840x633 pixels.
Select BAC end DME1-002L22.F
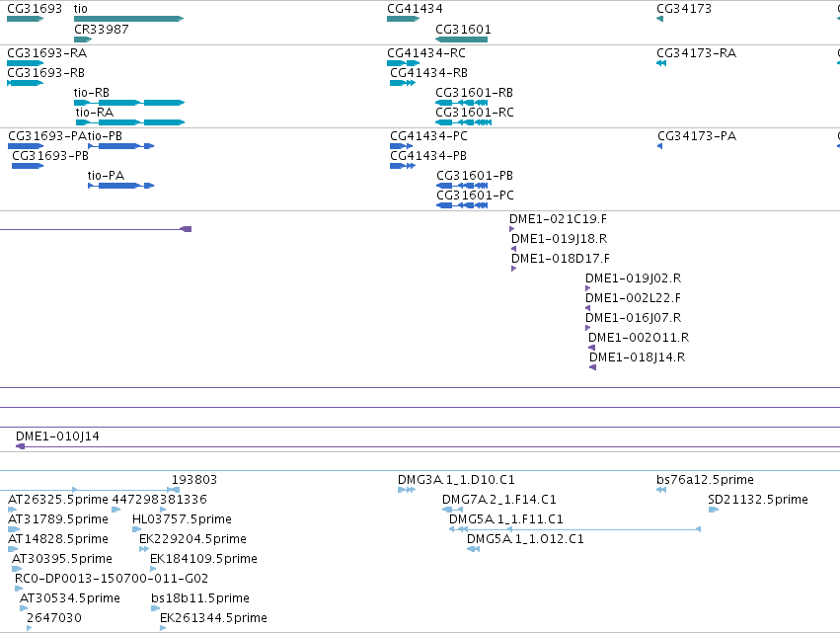tap(587, 308)
